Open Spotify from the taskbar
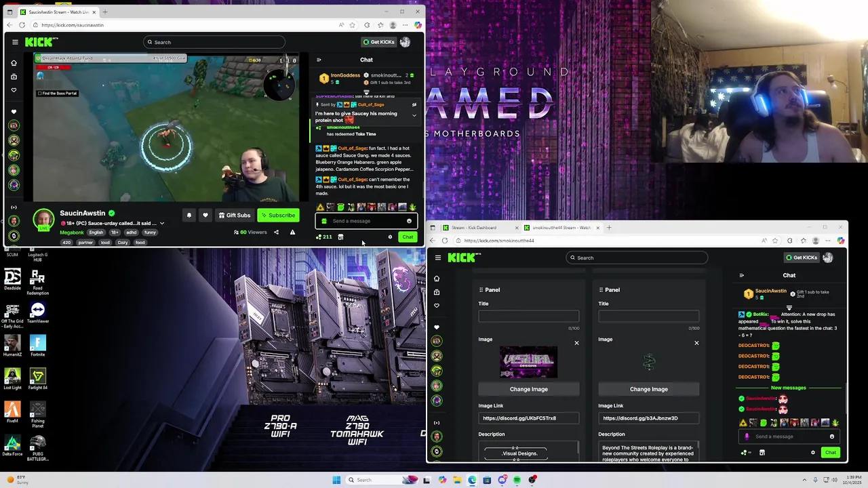This screenshot has height=488, width=868. tap(517, 480)
